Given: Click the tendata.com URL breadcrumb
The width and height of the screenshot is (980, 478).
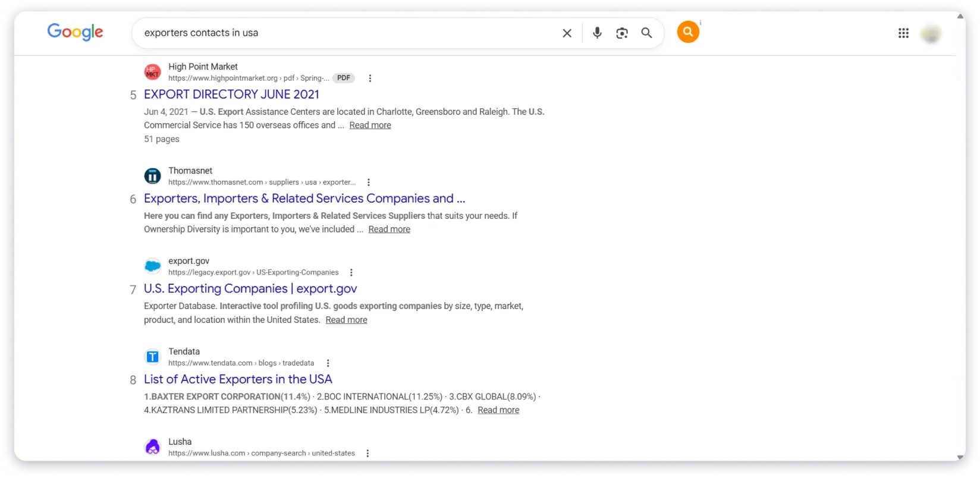Looking at the screenshot, I should click(x=241, y=363).
